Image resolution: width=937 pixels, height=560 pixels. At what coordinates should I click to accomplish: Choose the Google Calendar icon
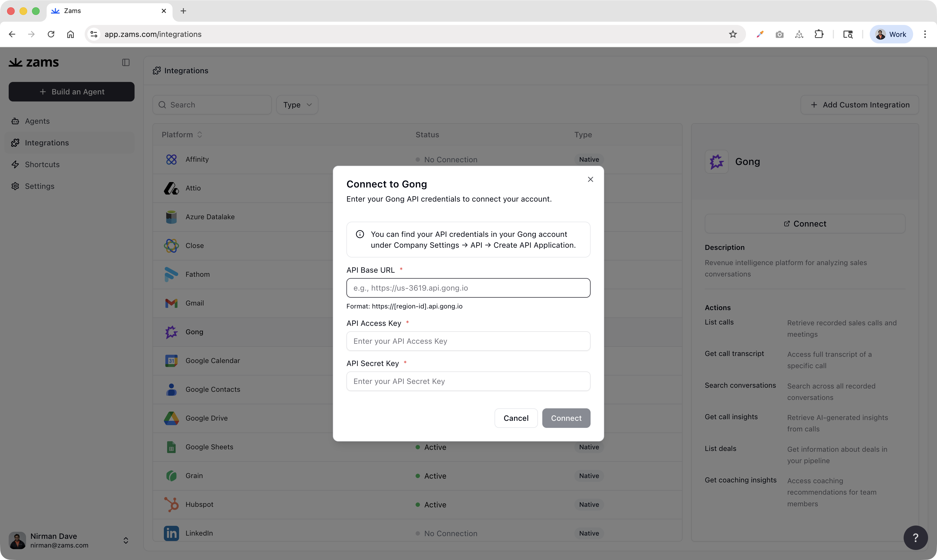click(x=171, y=361)
